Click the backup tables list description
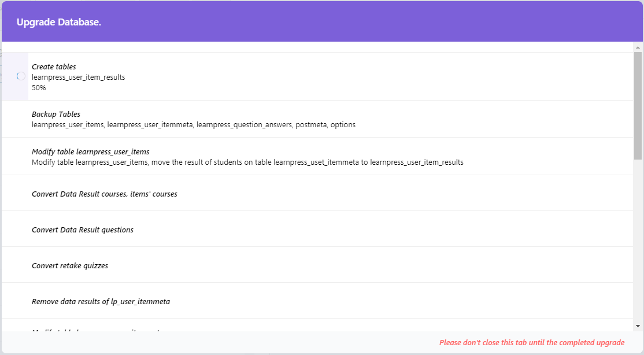The width and height of the screenshot is (644, 355). (194, 124)
